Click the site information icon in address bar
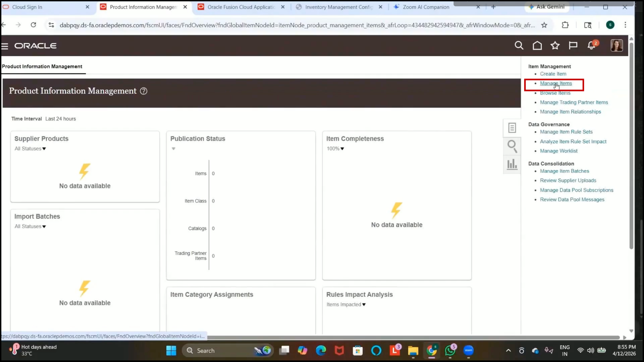Screen dimensions: 644x362 pyautogui.click(x=51, y=25)
